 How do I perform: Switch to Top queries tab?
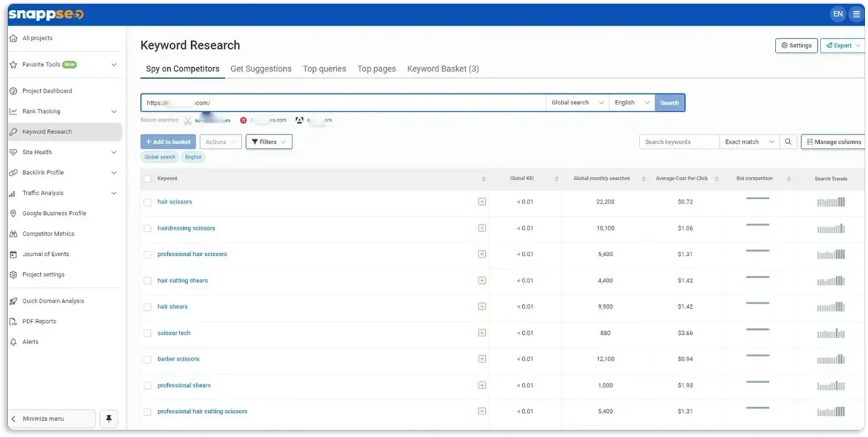coord(325,69)
